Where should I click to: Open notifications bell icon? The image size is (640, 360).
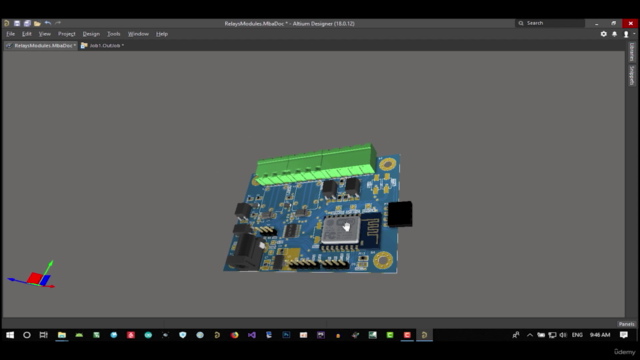click(x=614, y=34)
